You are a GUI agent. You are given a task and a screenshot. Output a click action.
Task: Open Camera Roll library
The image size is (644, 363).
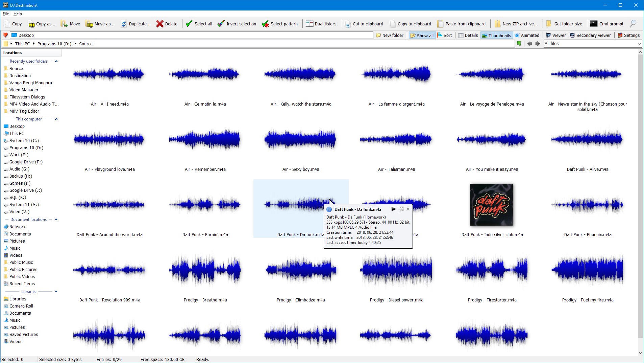(21, 306)
